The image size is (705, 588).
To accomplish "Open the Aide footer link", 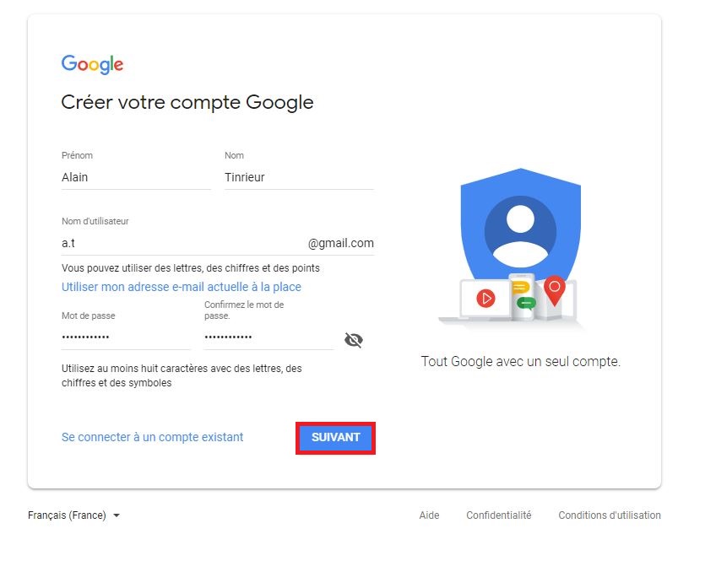I will tap(429, 515).
